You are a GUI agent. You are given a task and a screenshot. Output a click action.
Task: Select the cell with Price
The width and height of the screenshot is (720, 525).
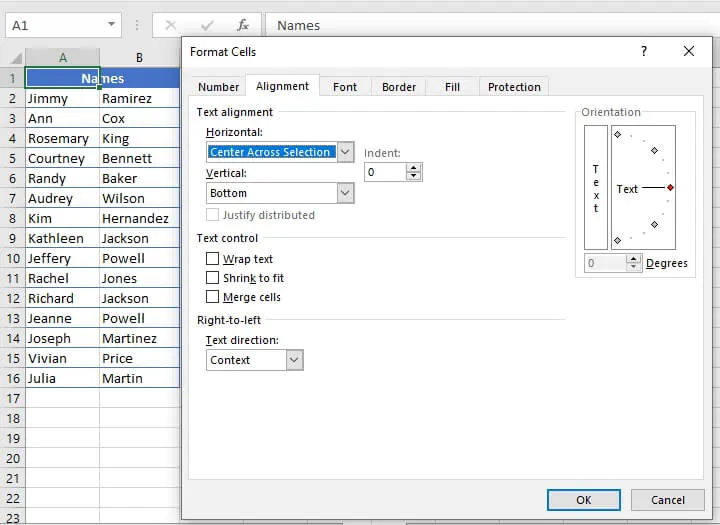pyautogui.click(x=140, y=358)
